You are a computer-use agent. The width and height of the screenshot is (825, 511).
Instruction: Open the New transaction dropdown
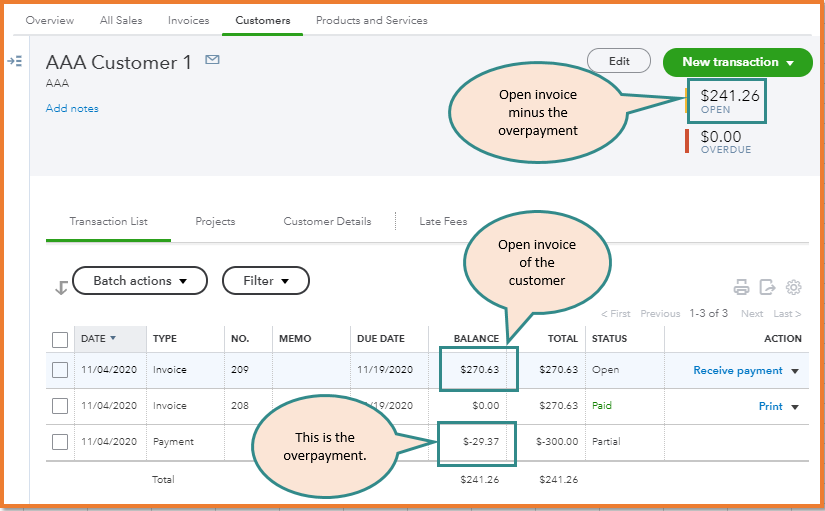(x=738, y=62)
